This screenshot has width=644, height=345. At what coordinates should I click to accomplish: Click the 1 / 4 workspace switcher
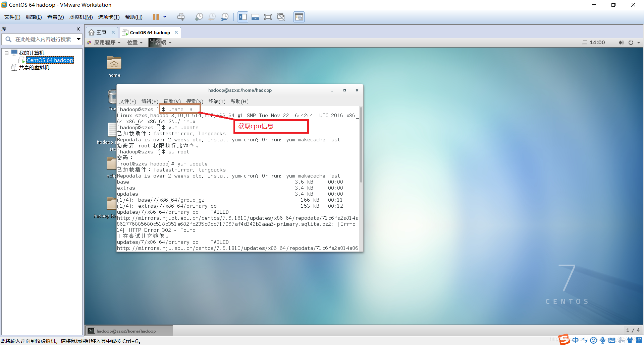pos(633,330)
